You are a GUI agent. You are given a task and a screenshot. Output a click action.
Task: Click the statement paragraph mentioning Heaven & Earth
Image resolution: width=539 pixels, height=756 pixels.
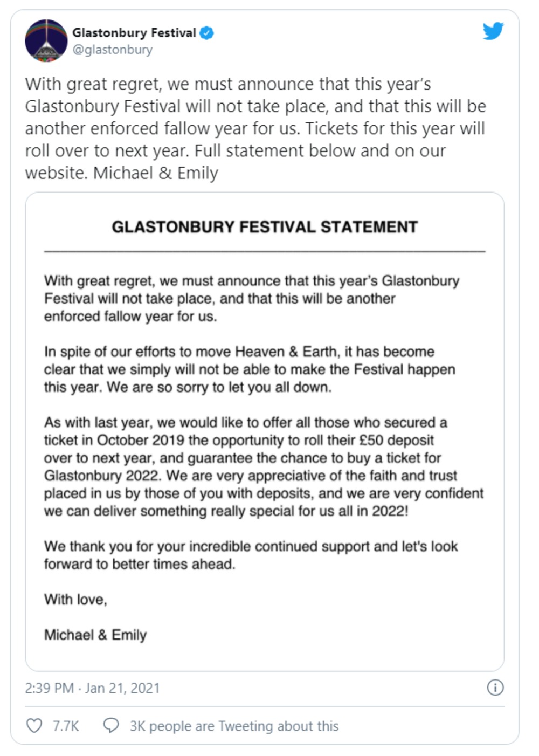click(249, 369)
